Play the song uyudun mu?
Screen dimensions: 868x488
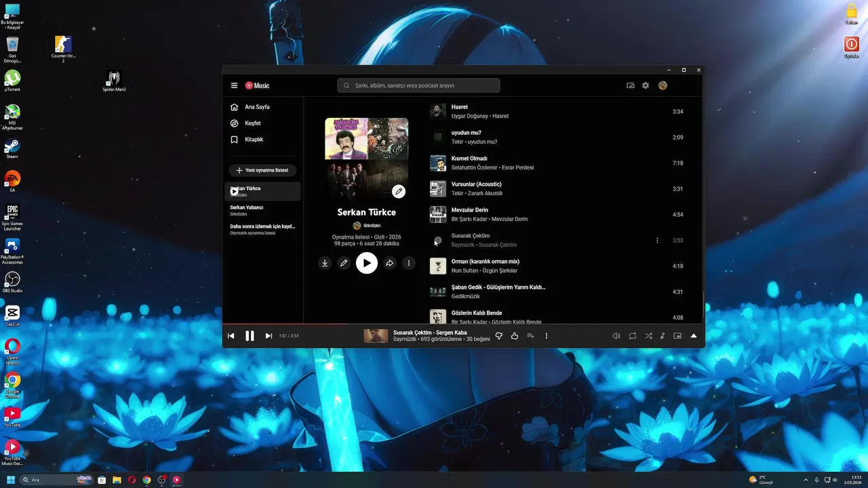[x=467, y=133]
